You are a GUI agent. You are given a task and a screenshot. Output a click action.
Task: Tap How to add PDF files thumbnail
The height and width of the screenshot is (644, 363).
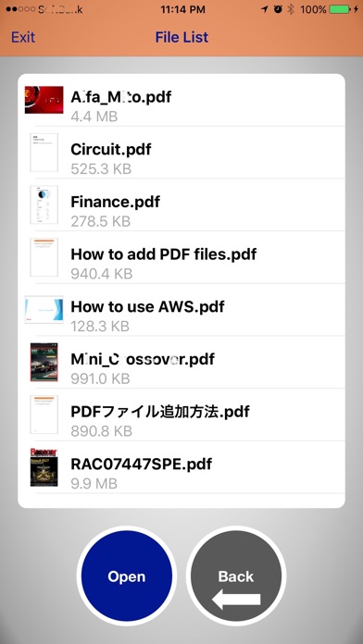tap(44, 257)
